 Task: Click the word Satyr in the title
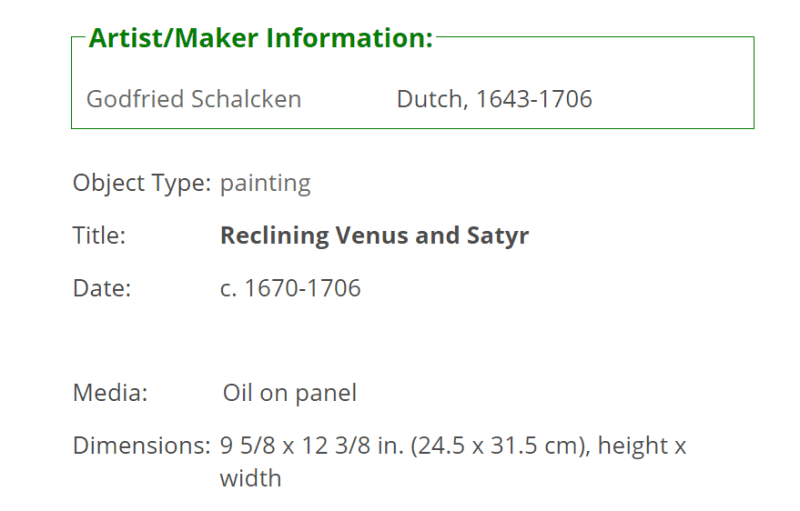click(x=497, y=237)
